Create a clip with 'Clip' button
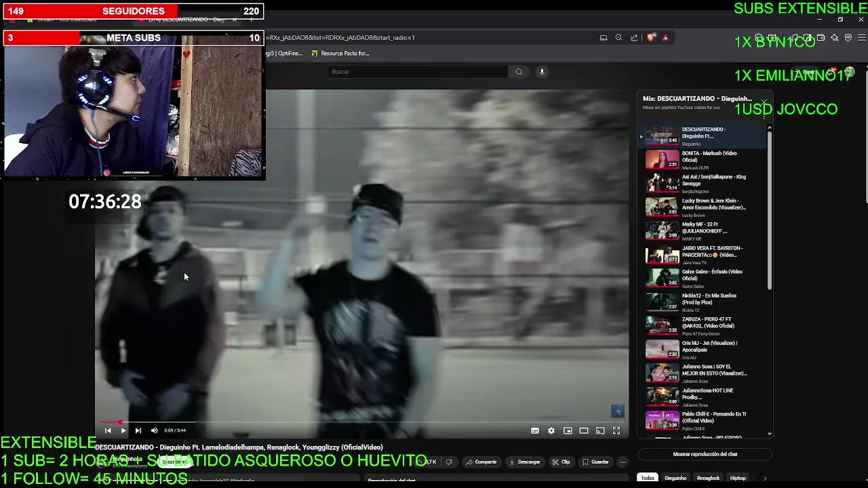 click(x=561, y=462)
